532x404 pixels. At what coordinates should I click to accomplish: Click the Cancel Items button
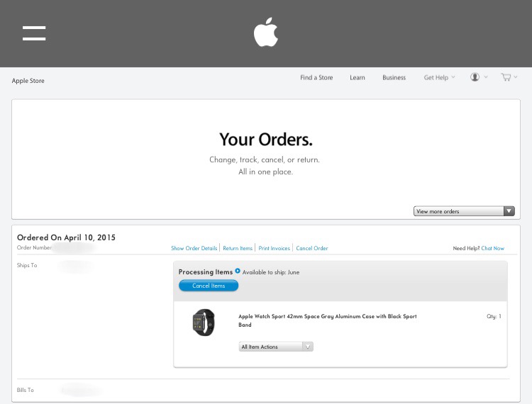pos(209,286)
